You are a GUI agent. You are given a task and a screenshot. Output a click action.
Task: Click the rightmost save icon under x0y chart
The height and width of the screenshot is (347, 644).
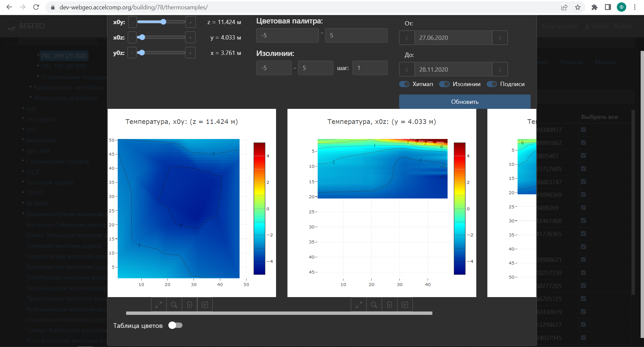pos(205,305)
